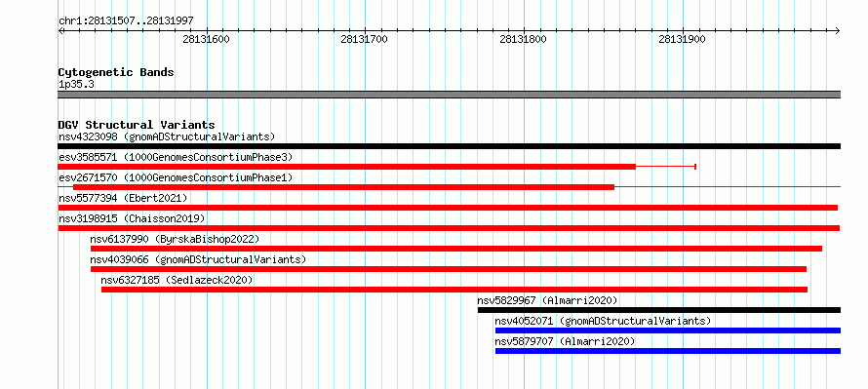868x389 pixels.
Task: Open the esv3585571 1000GenomesConsortiumPhase3 label
Action: point(176,157)
